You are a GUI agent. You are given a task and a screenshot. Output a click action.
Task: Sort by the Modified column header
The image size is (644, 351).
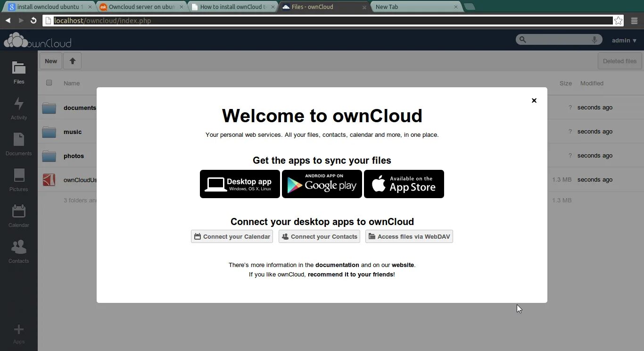[592, 83]
